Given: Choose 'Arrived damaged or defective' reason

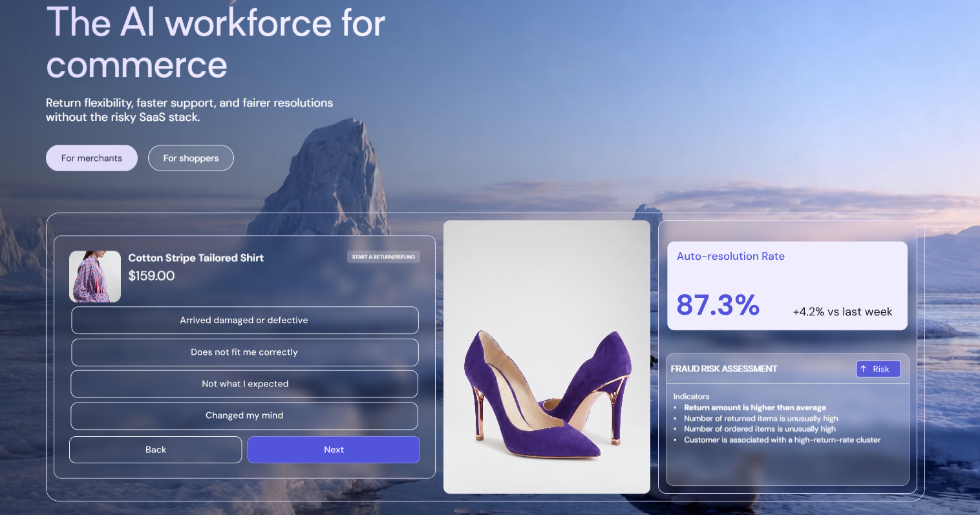Looking at the screenshot, I should tap(244, 320).
